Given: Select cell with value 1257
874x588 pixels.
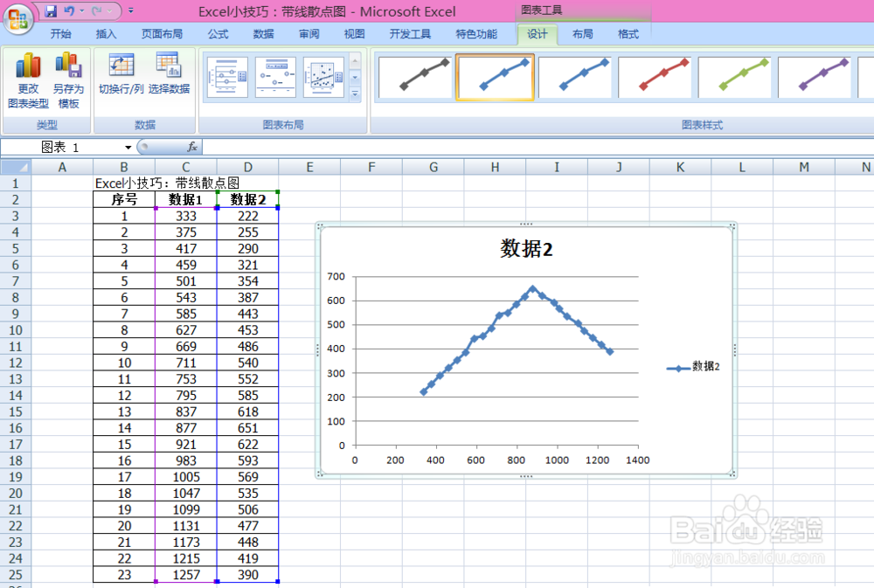Looking at the screenshot, I should click(185, 575).
